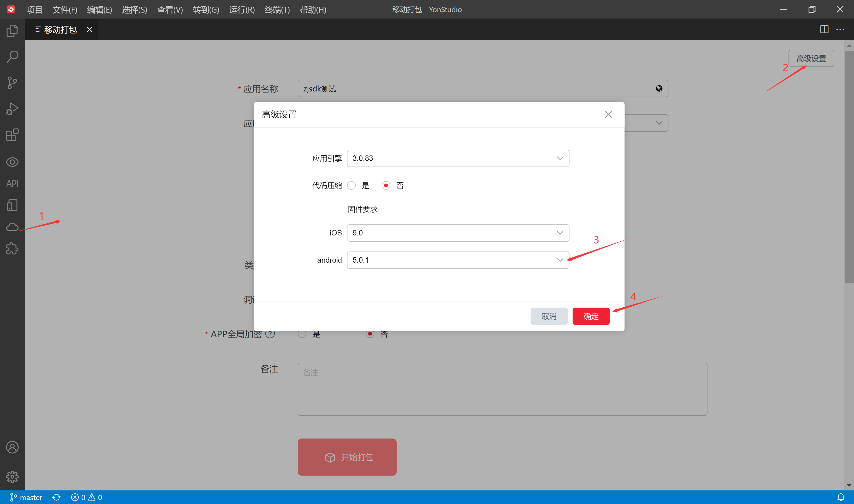The image size is (854, 504).
Task: Open the Search panel icon
Action: [x=12, y=57]
